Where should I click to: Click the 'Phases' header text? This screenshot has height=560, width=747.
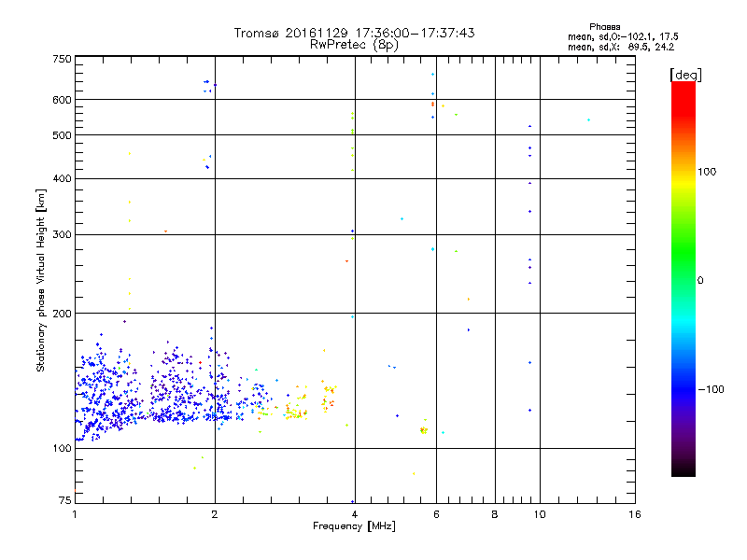(604, 27)
